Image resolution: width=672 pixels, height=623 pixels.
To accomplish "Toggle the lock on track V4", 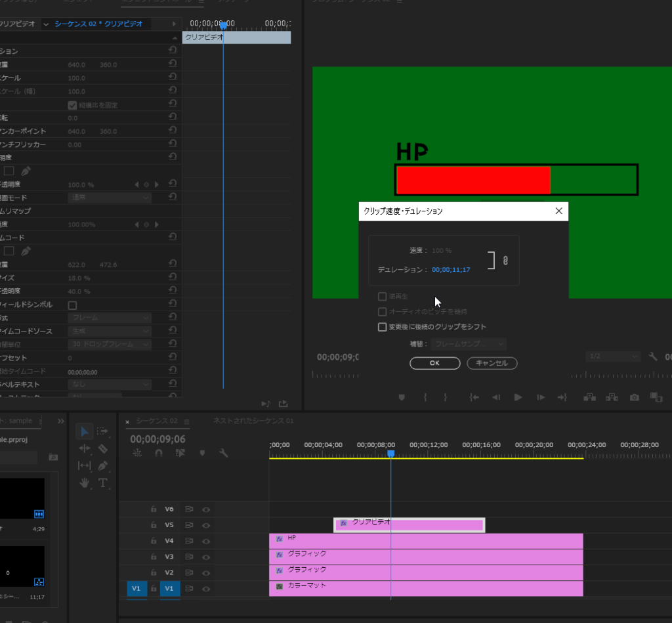I will click(153, 541).
